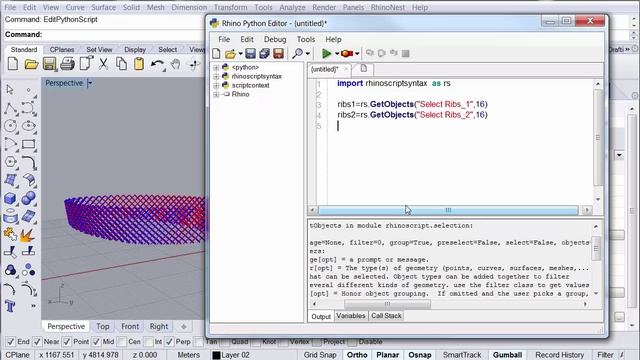Toggle Gumball button in status bar
The height and width of the screenshot is (360, 640).
coord(507,355)
